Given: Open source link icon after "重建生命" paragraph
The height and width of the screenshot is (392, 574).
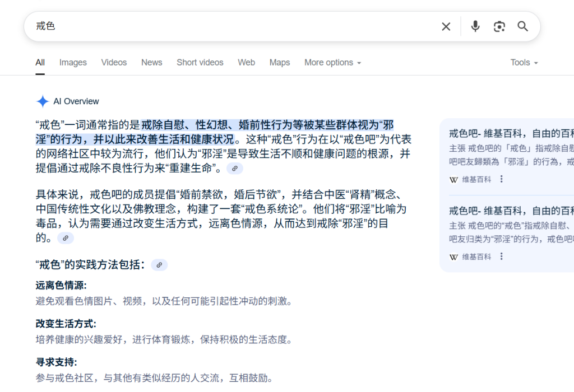Looking at the screenshot, I should (235, 169).
